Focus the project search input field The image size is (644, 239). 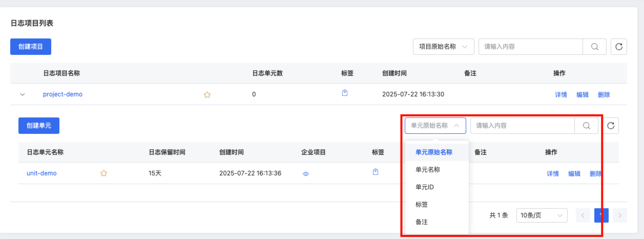coord(531,46)
